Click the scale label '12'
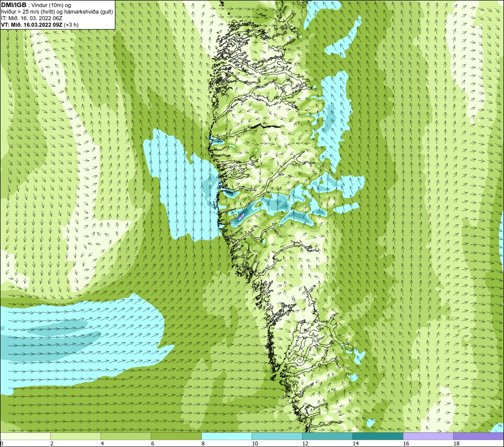This screenshot has width=504, height=447. point(305,443)
